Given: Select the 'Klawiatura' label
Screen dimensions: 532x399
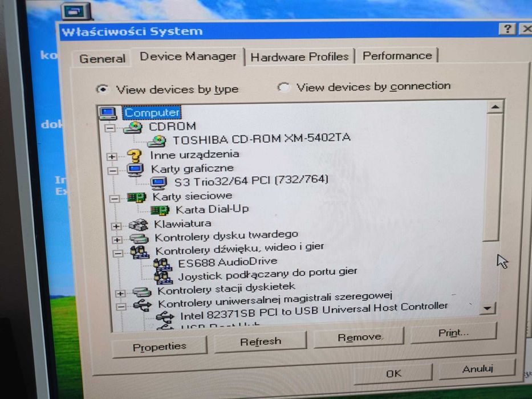Looking at the screenshot, I should [182, 223].
